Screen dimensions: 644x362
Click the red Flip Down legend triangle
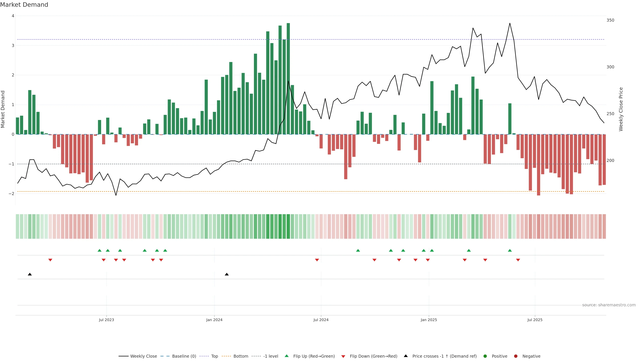click(x=343, y=356)
